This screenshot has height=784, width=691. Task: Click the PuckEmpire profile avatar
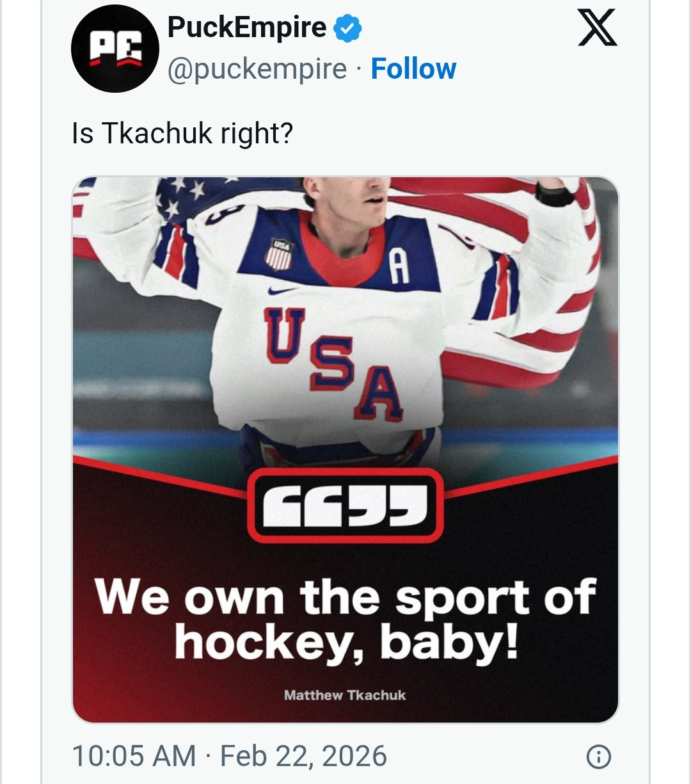(x=115, y=49)
